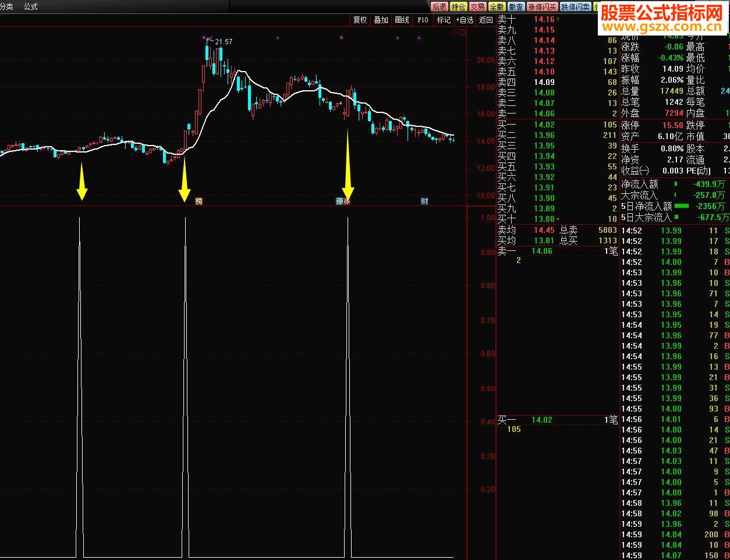This screenshot has width=730, height=560.
Task: Click the 净流入额 value -439.9万
Action: 708,184
